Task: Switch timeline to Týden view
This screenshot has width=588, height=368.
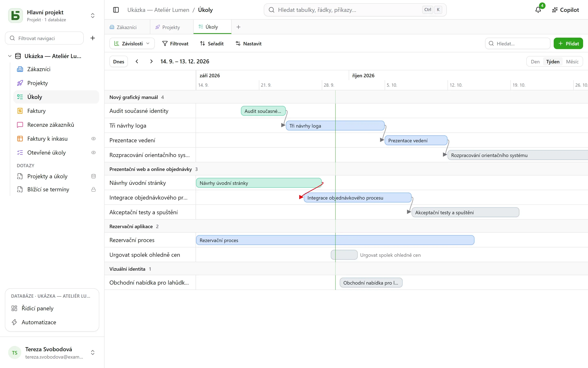Action: pos(553,62)
